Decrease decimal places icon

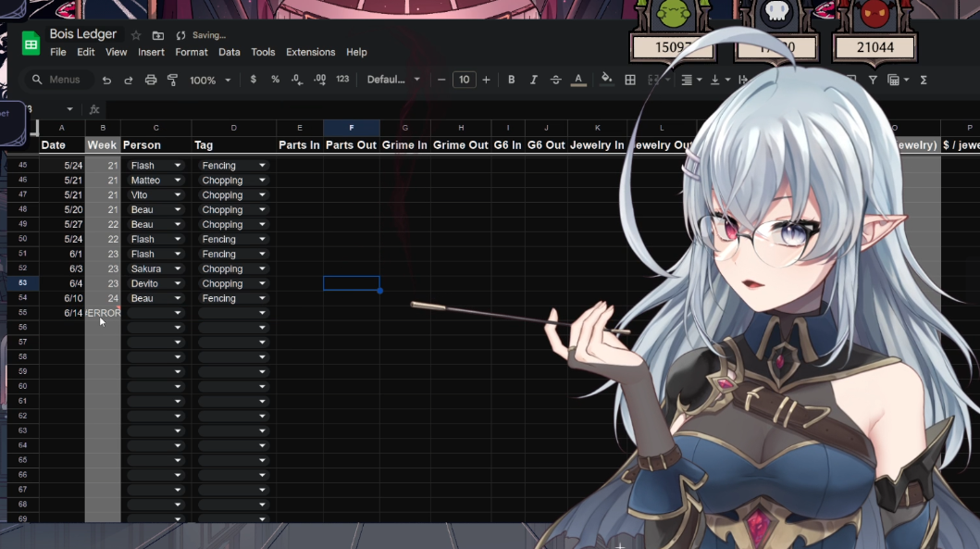click(x=297, y=80)
